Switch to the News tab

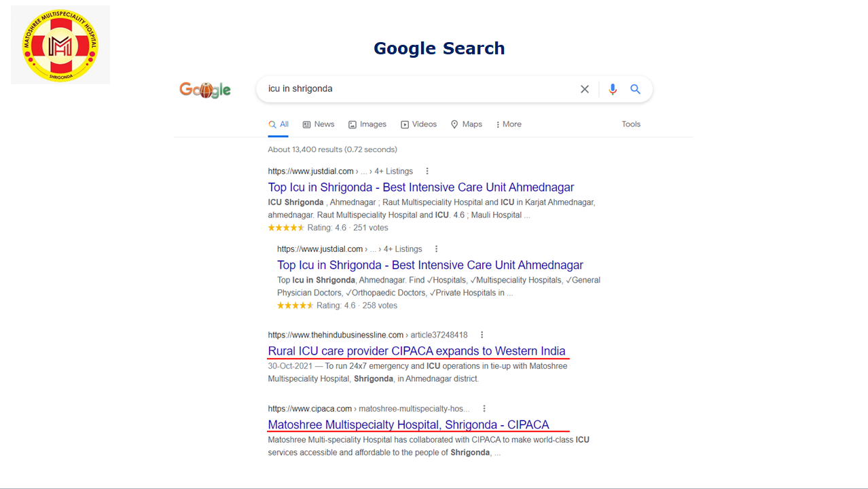[x=319, y=124]
